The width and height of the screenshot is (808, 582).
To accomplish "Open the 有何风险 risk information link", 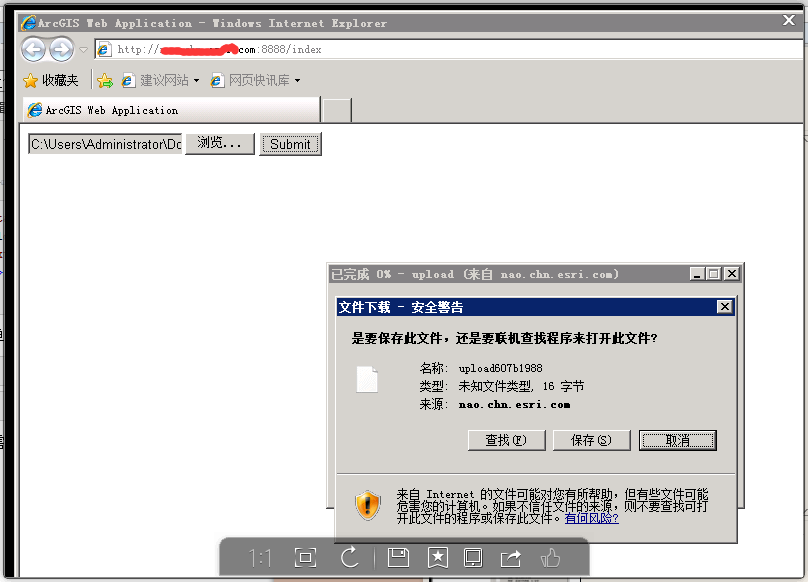I will [590, 519].
